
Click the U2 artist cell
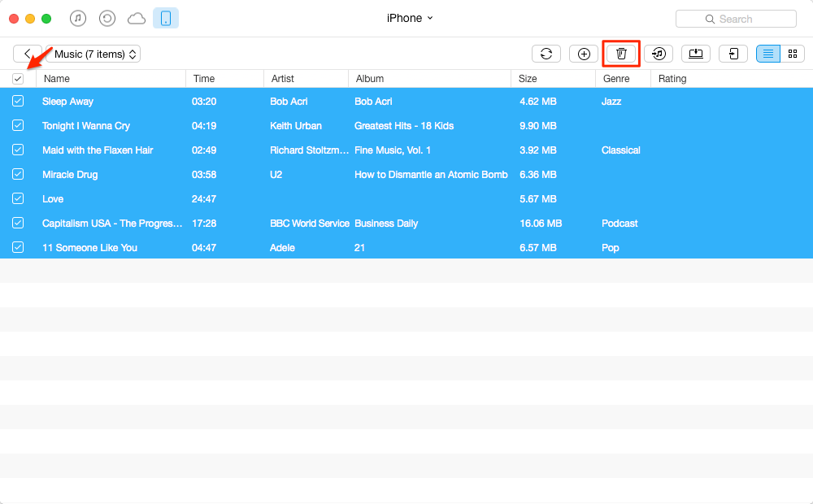276,175
